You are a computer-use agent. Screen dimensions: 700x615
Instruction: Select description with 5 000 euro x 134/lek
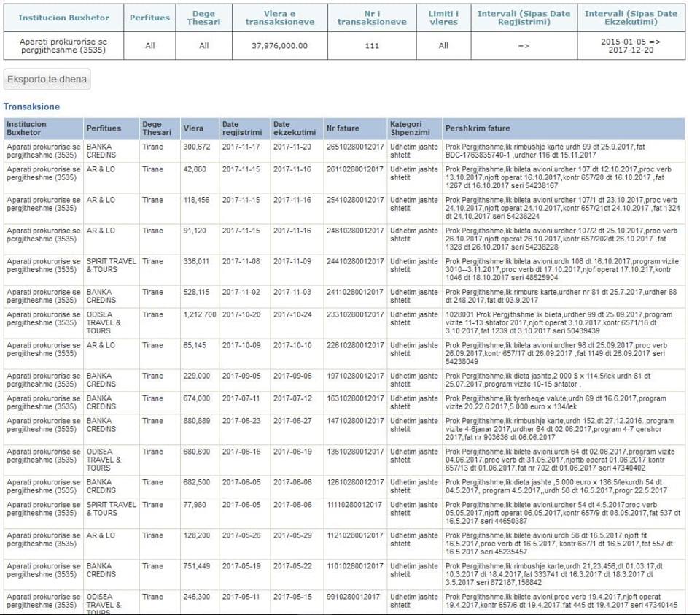[556, 403]
